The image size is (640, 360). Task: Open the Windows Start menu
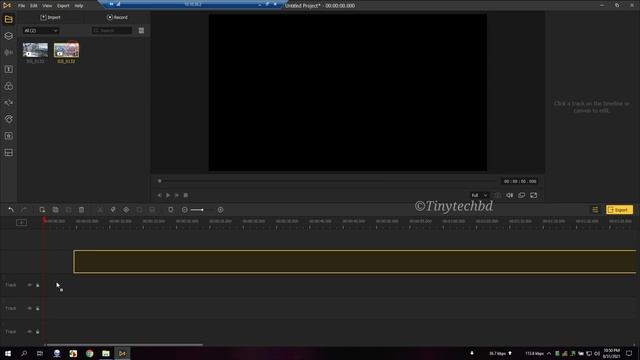(x=8, y=353)
